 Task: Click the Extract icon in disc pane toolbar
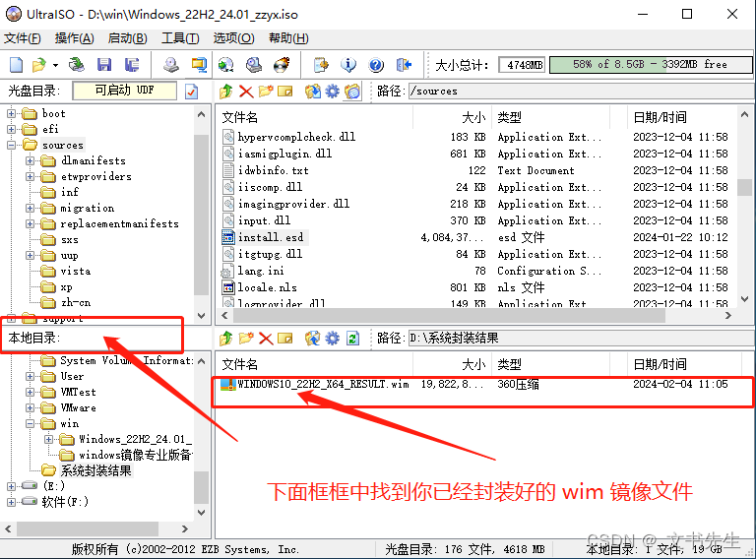312,92
